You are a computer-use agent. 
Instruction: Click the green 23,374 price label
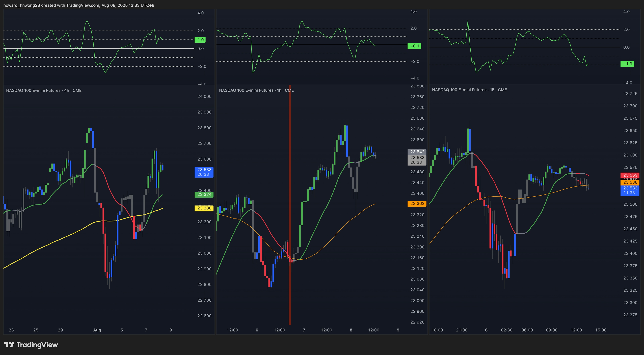click(204, 195)
